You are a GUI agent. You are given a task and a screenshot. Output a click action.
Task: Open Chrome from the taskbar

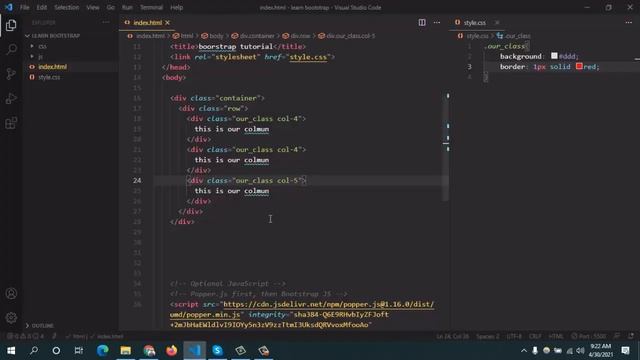coord(149,351)
